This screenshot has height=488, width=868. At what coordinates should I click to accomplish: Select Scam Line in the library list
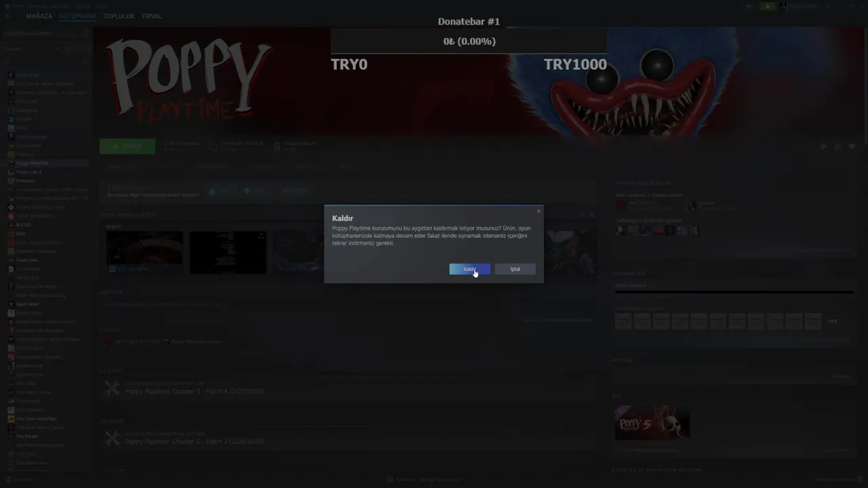(x=26, y=260)
